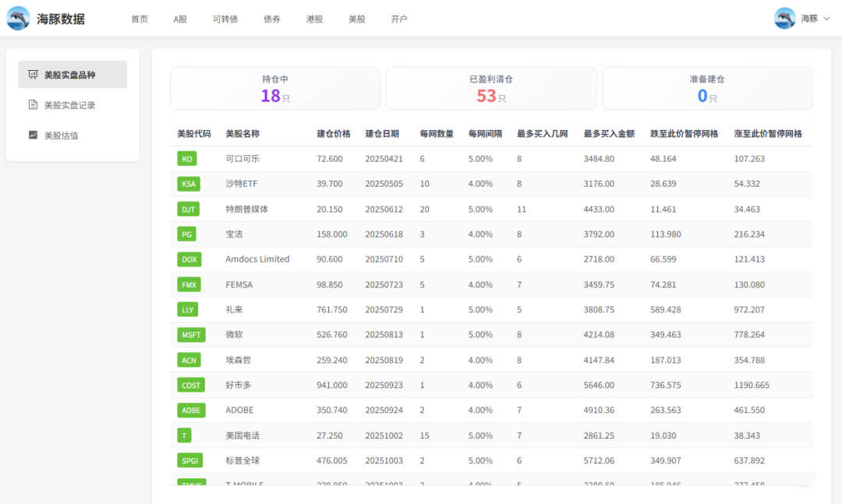This screenshot has height=504, width=842.
Task: Click the PG ticker tag
Action: click(186, 234)
